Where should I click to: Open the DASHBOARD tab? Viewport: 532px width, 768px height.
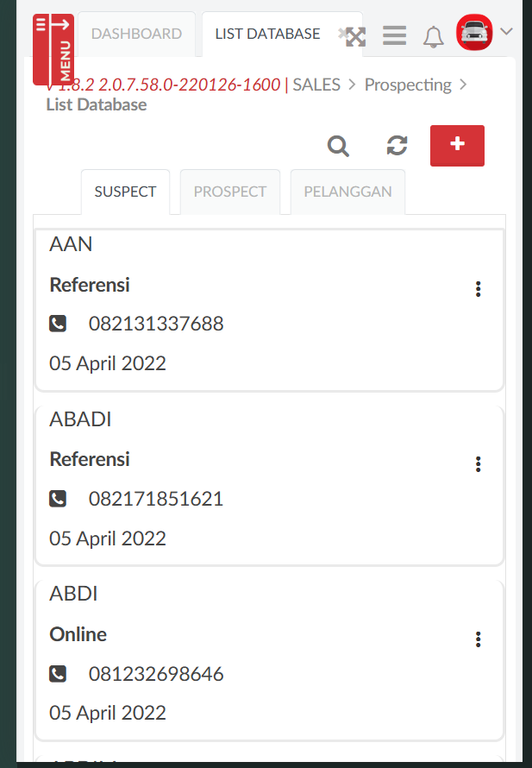point(136,34)
